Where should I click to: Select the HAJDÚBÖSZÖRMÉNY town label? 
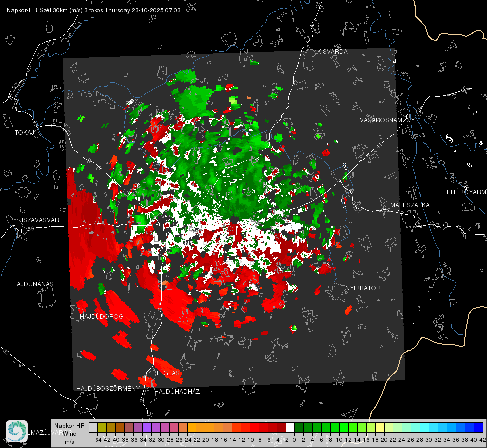(x=108, y=389)
